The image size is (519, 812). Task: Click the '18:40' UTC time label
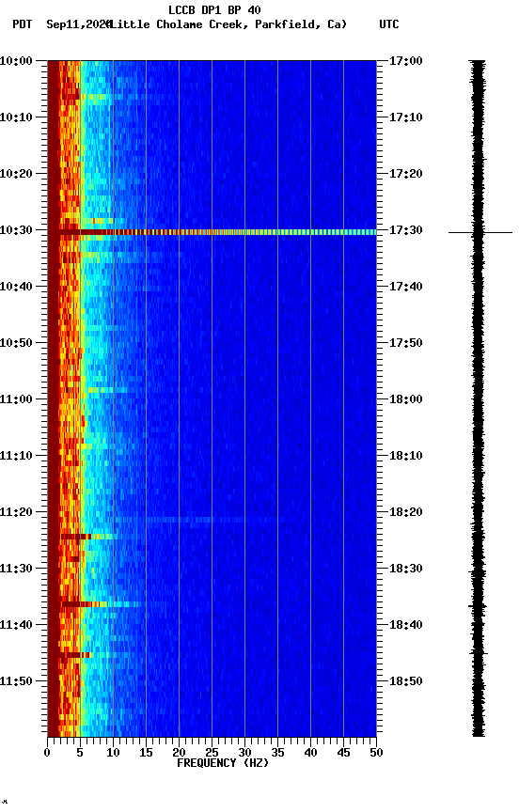(x=406, y=625)
